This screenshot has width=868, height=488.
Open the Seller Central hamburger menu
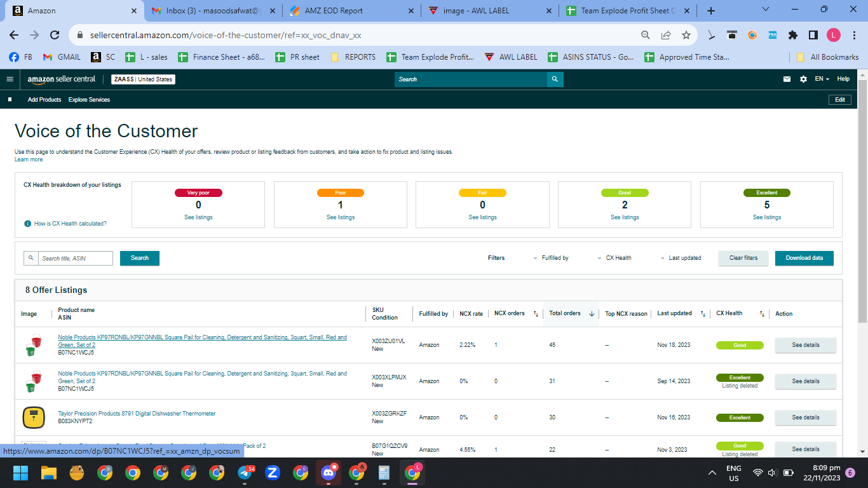(x=10, y=79)
